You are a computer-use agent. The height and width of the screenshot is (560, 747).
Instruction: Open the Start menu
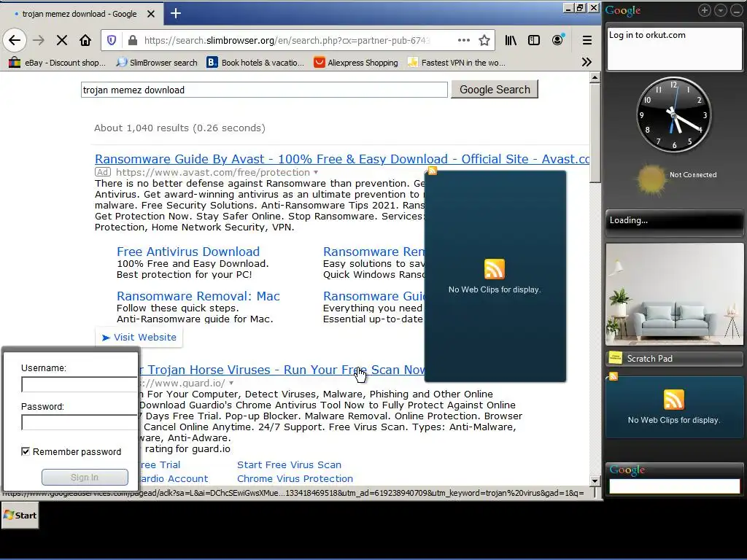point(20,516)
